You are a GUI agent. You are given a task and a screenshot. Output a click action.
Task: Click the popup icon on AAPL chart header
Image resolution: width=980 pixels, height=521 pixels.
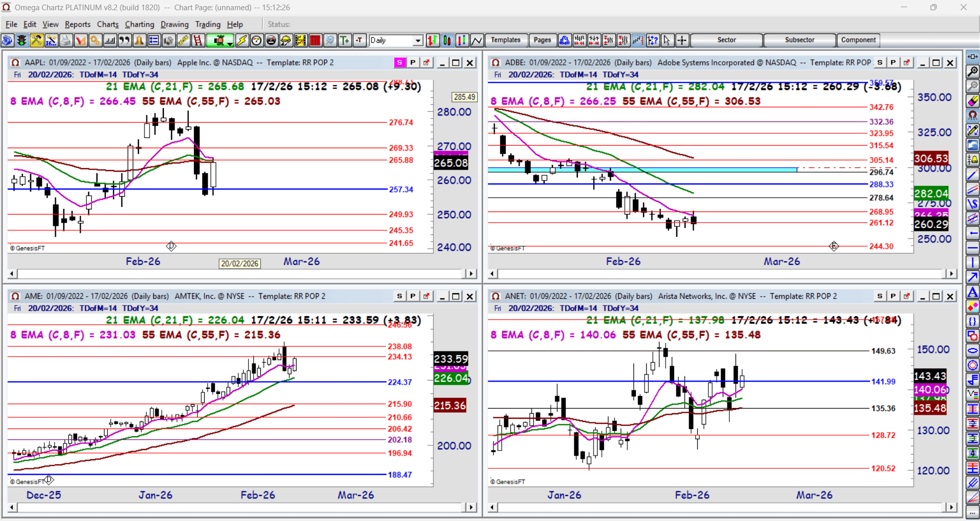[x=426, y=62]
